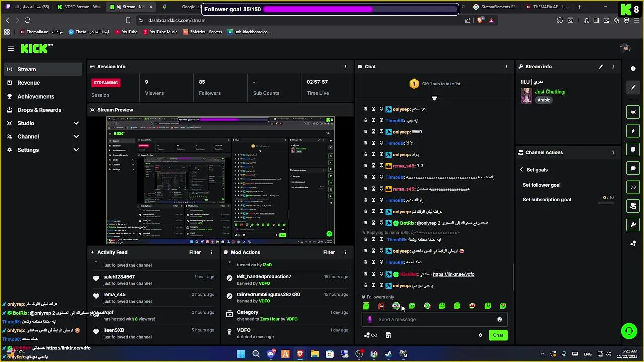The width and height of the screenshot is (644, 362).
Task: Open Stream info panel three-dot menu
Action: 613,67
